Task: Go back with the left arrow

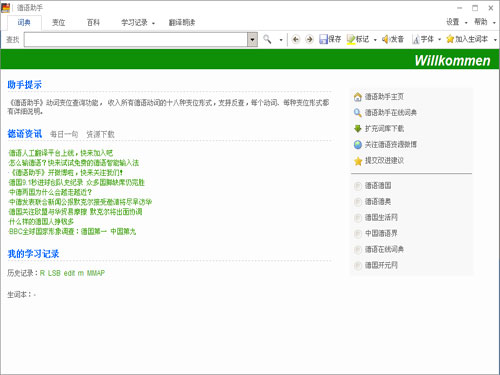Action: point(296,39)
